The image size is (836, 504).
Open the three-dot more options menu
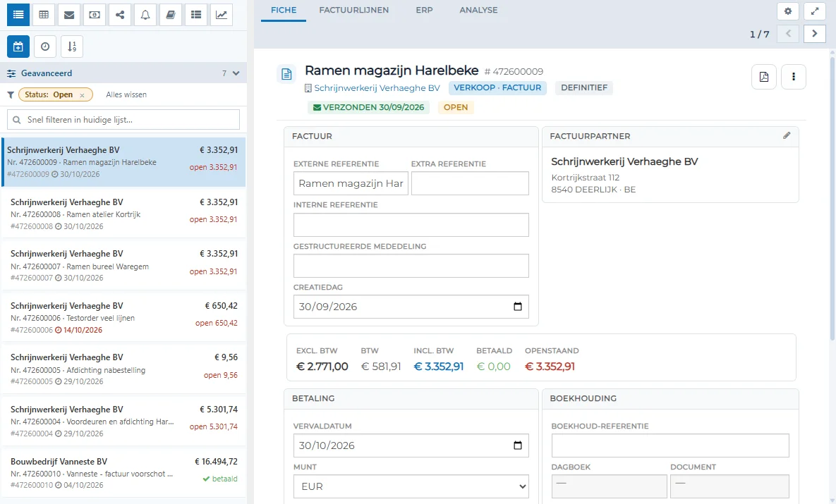click(794, 77)
